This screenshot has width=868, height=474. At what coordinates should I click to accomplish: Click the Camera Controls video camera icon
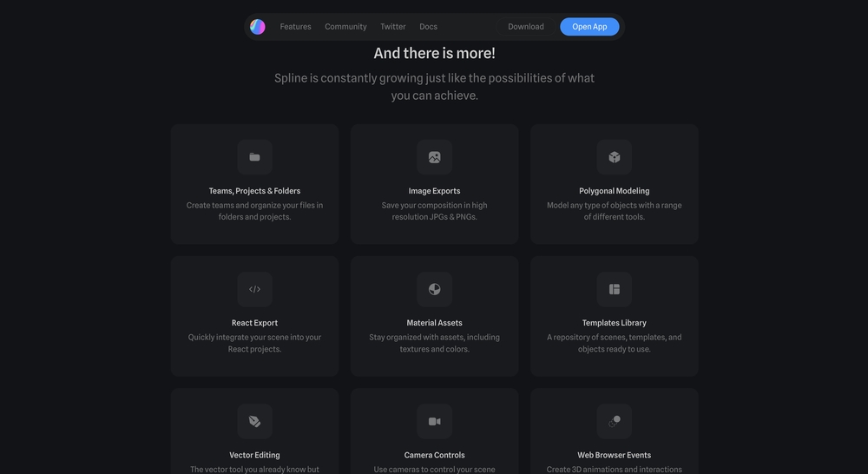[x=434, y=421]
